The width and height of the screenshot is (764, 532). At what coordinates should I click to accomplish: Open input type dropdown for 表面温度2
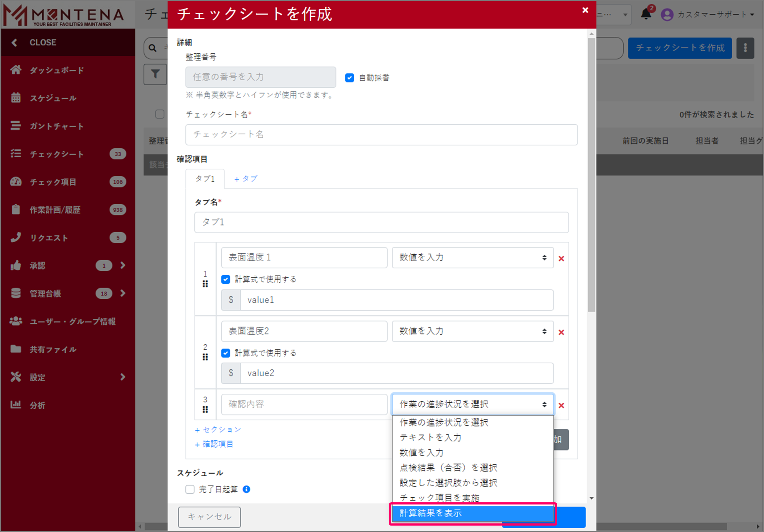[472, 331]
